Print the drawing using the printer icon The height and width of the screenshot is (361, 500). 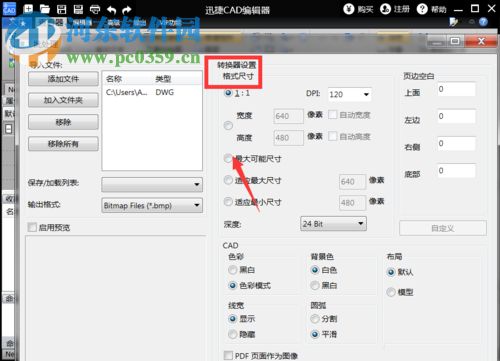tap(95, 9)
